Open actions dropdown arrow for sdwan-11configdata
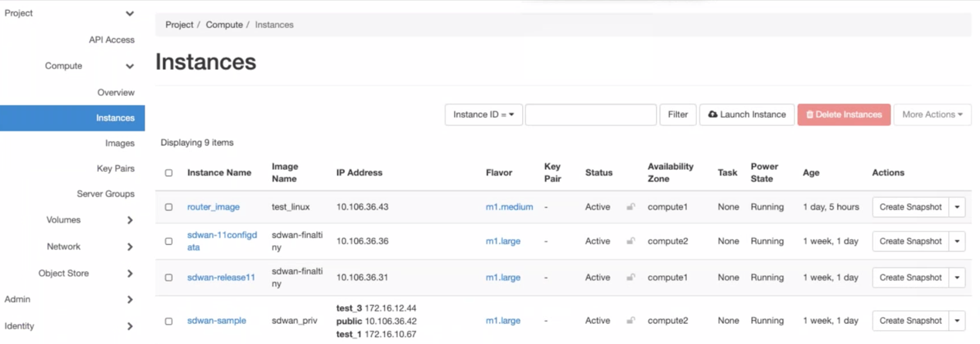The height and width of the screenshot is (344, 980). click(958, 241)
